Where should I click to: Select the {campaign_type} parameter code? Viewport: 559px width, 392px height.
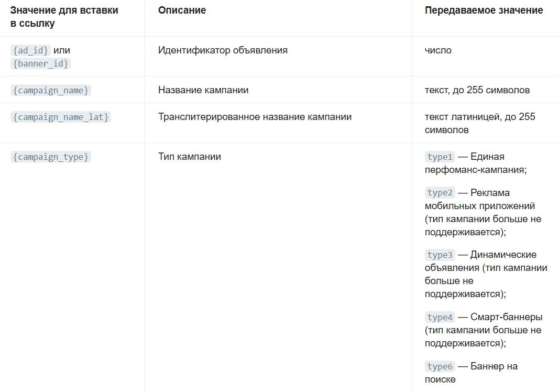point(50,157)
